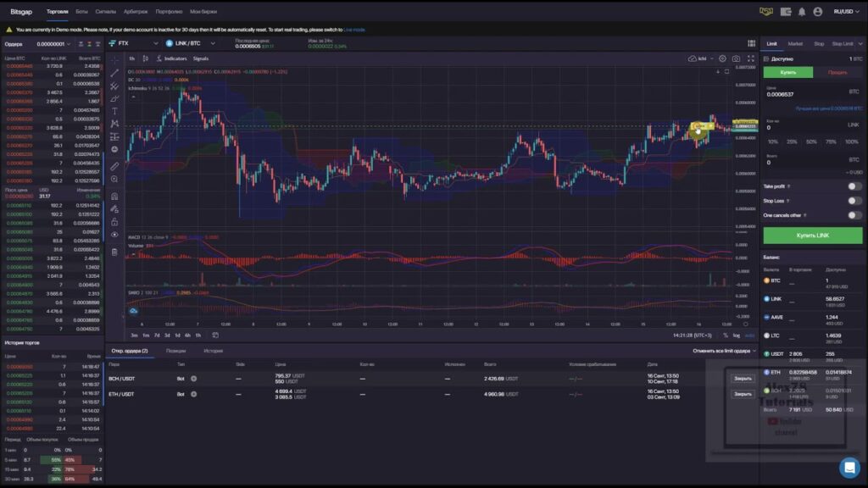Open chart settings gear icon
The width and height of the screenshot is (868, 488).
coord(722,58)
